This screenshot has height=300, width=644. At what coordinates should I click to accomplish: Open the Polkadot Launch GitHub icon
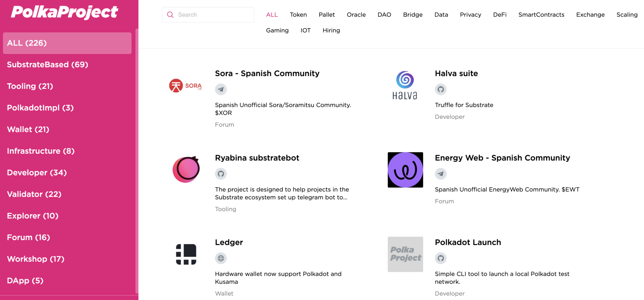click(x=441, y=258)
